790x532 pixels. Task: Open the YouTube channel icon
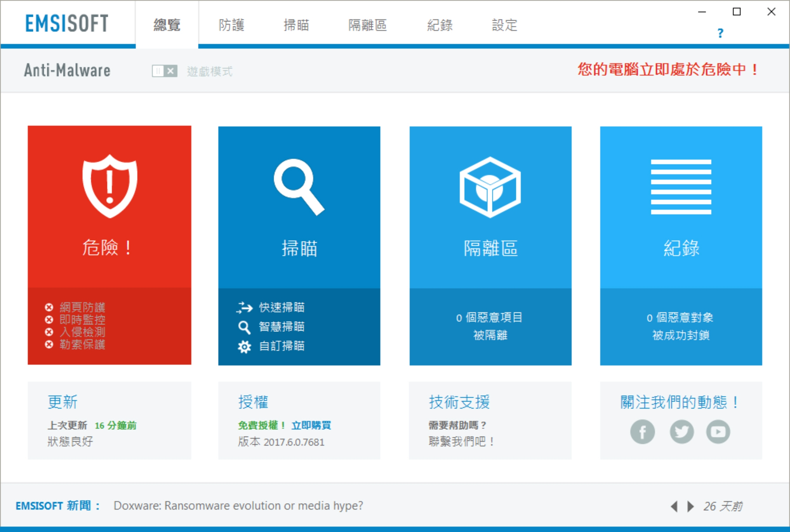pos(718,432)
